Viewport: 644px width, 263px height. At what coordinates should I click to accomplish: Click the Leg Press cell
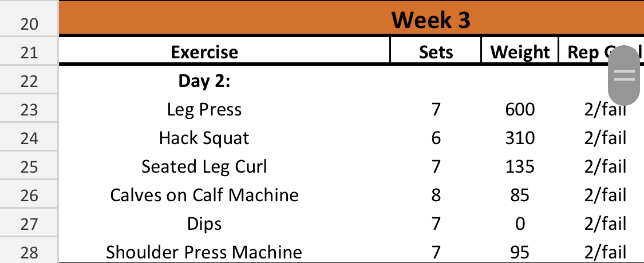204,109
